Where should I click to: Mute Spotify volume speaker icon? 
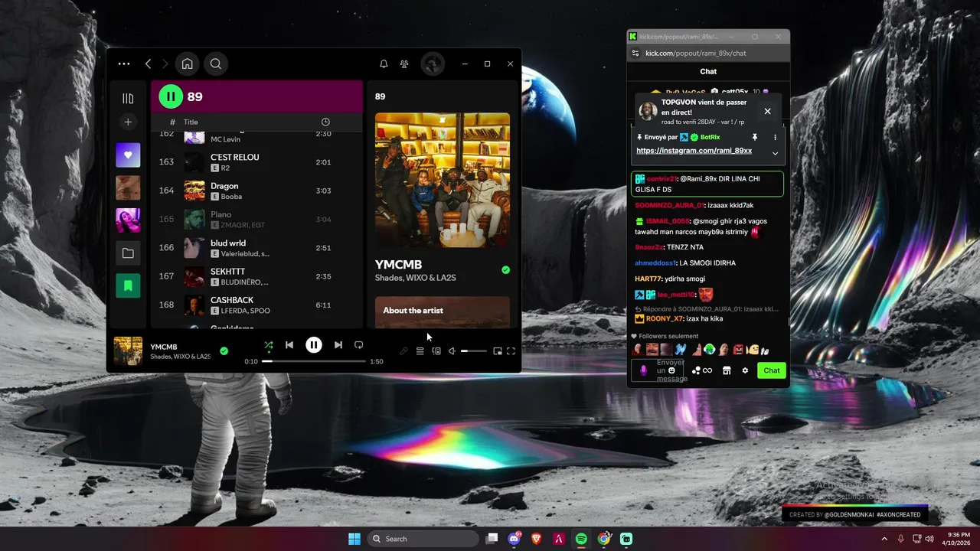pyautogui.click(x=452, y=351)
